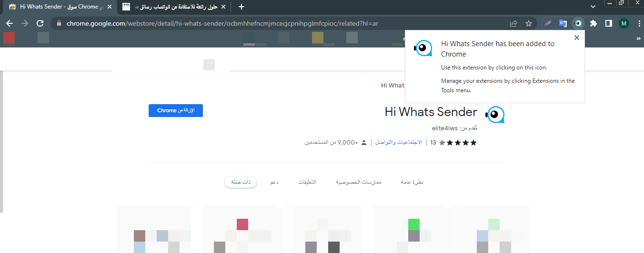Open الاجتماعات والتواصل category link
This screenshot has height=253, width=644.
(399, 142)
